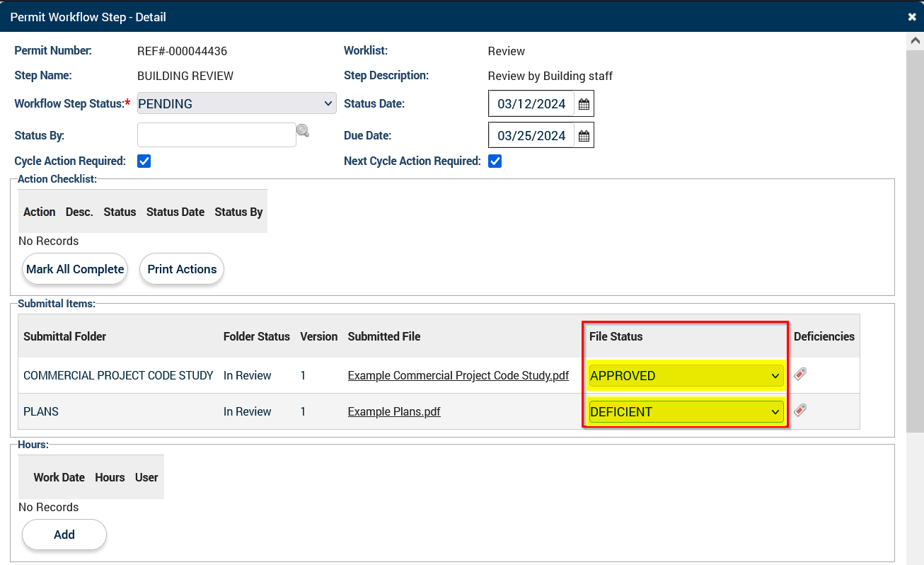
Task: Open the Status Date calendar picker icon
Action: coord(584,104)
